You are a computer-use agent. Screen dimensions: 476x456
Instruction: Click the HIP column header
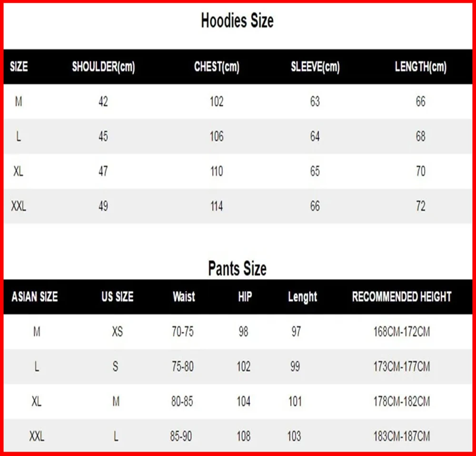(245, 297)
